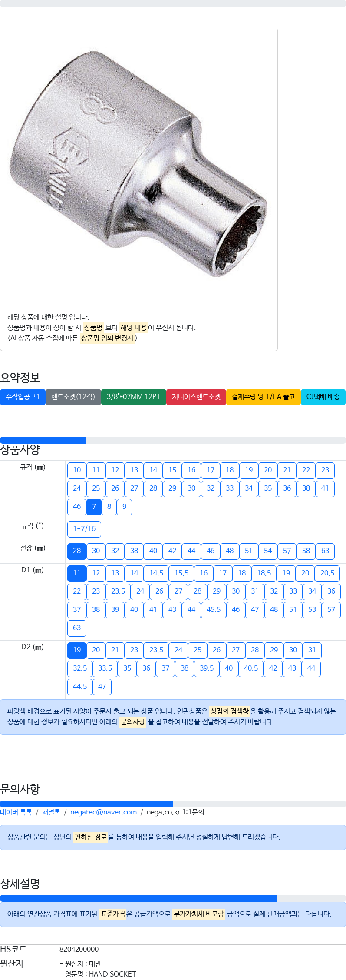Select the 3/8"*07MM 12PT green badge

134,397
